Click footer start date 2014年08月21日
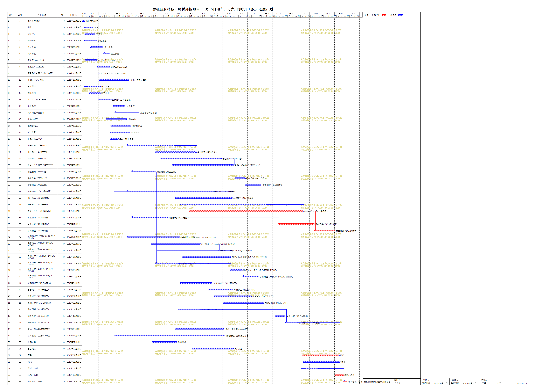This screenshot has height=392, width=536. pyautogui.click(x=440, y=383)
